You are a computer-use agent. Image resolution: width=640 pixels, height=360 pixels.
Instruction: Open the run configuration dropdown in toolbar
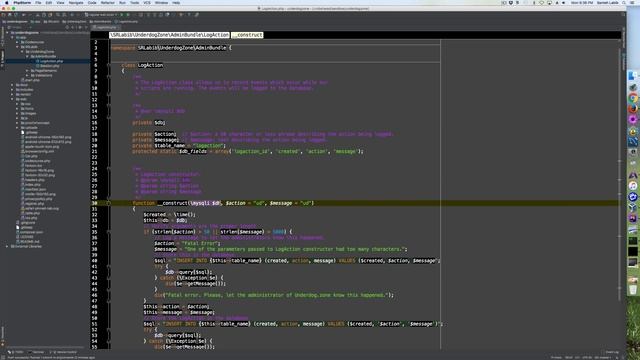click(x=101, y=15)
